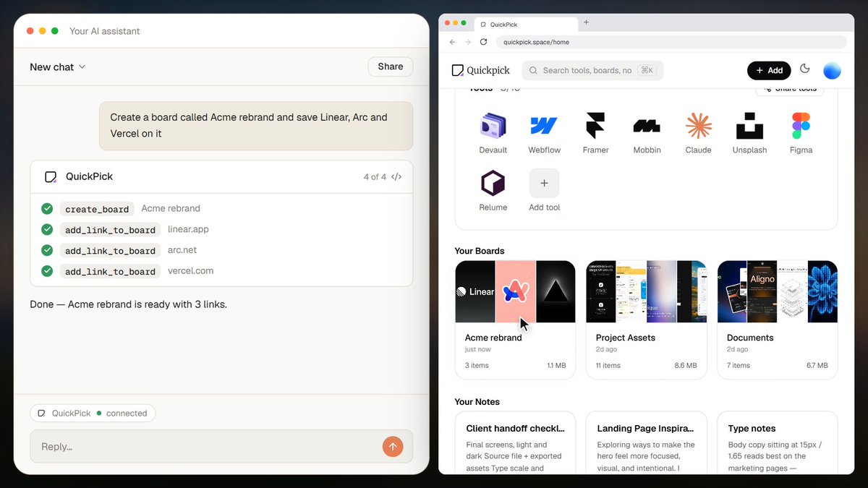The height and width of the screenshot is (488, 868).
Task: Click the arc.net link text
Action: click(x=182, y=250)
